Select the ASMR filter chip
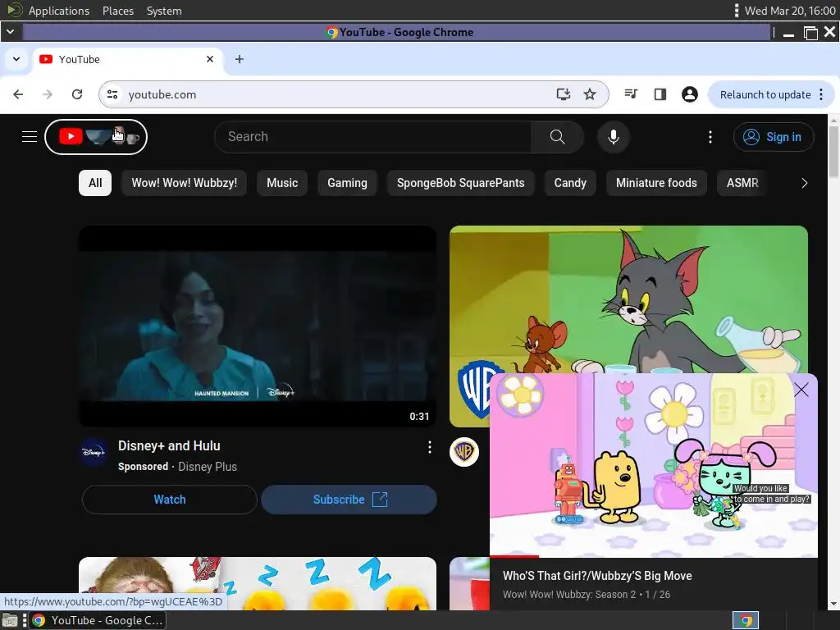 pyautogui.click(x=742, y=183)
